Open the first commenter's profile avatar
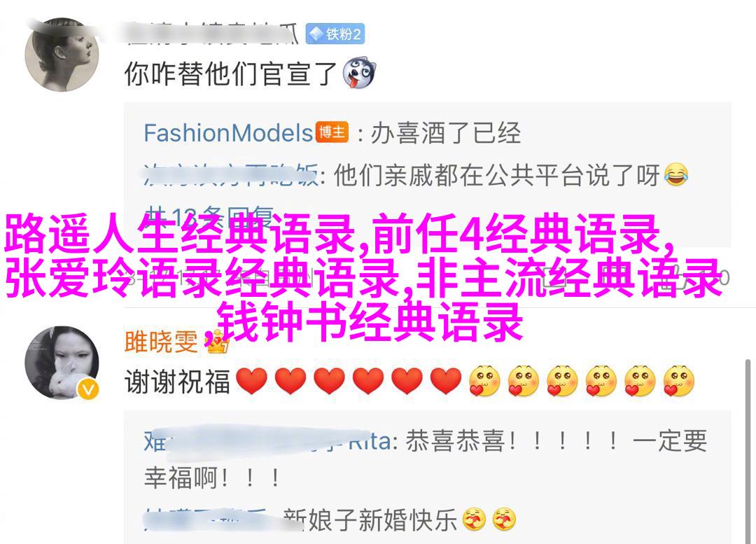The width and height of the screenshot is (756, 544). (62, 55)
